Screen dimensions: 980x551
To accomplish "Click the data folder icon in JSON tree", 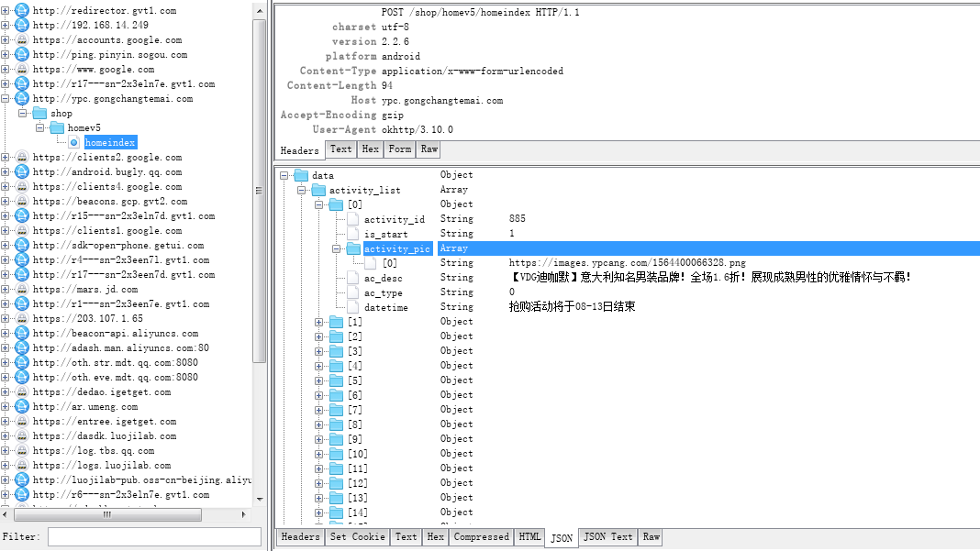I will [301, 175].
